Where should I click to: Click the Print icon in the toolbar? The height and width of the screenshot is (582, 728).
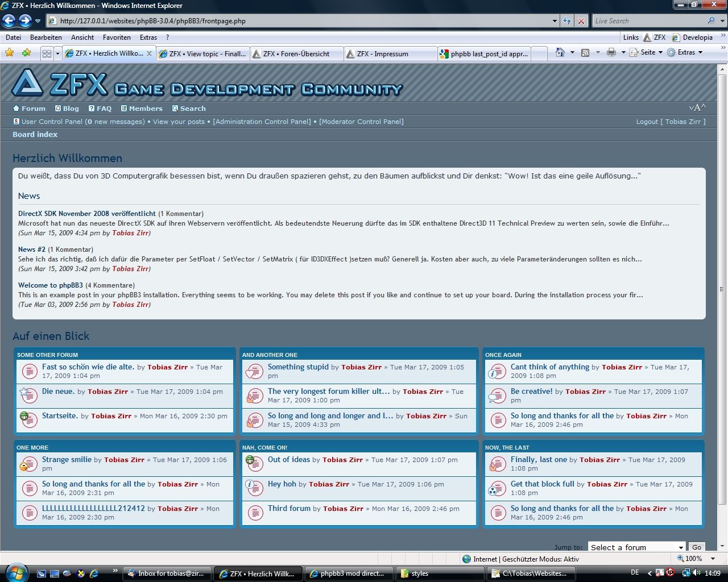(611, 52)
